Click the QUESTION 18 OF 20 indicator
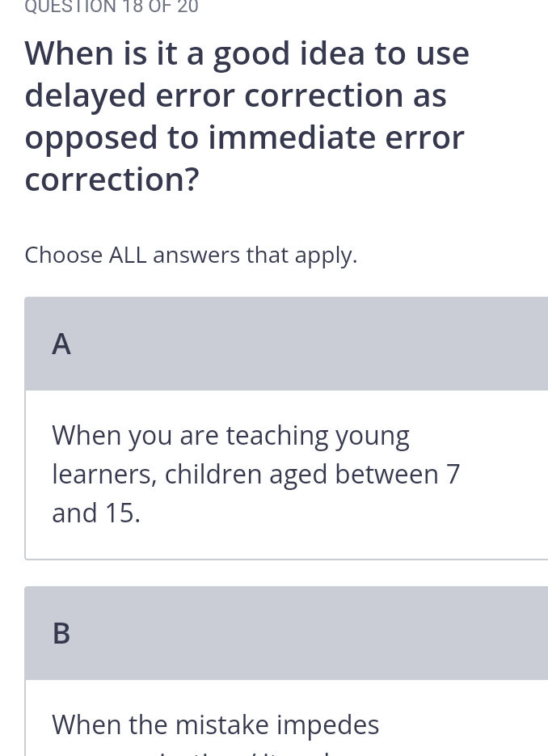Image resolution: width=548 pixels, height=756 pixels. [x=112, y=8]
